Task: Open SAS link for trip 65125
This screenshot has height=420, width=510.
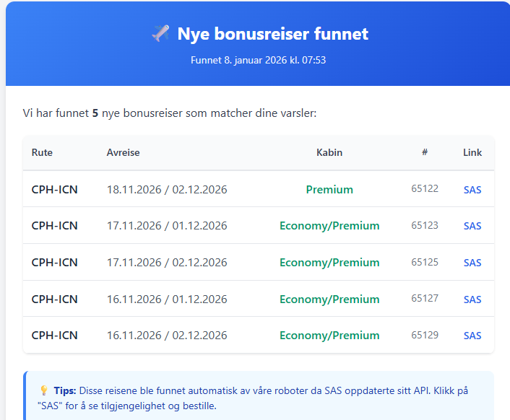Action: coord(472,263)
